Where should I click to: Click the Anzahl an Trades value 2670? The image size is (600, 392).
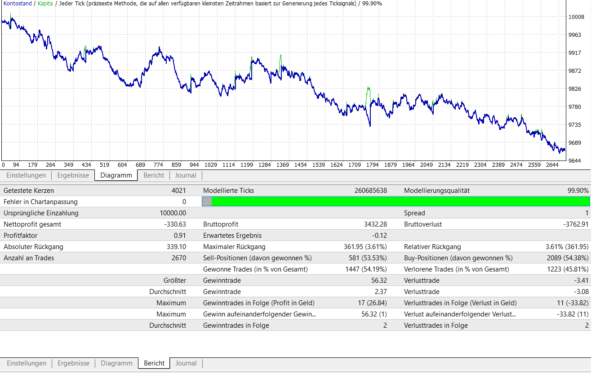coord(179,258)
